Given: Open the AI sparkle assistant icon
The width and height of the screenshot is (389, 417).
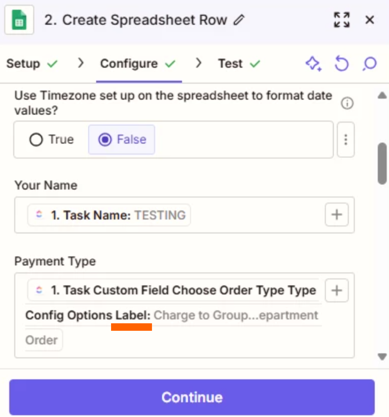Looking at the screenshot, I should click(x=313, y=63).
